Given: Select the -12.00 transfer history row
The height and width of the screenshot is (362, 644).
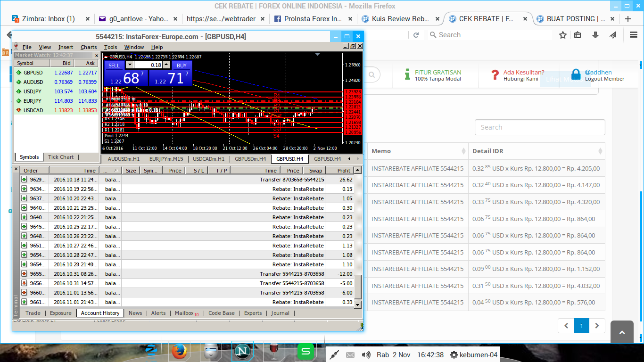Looking at the screenshot, I should (187, 274).
